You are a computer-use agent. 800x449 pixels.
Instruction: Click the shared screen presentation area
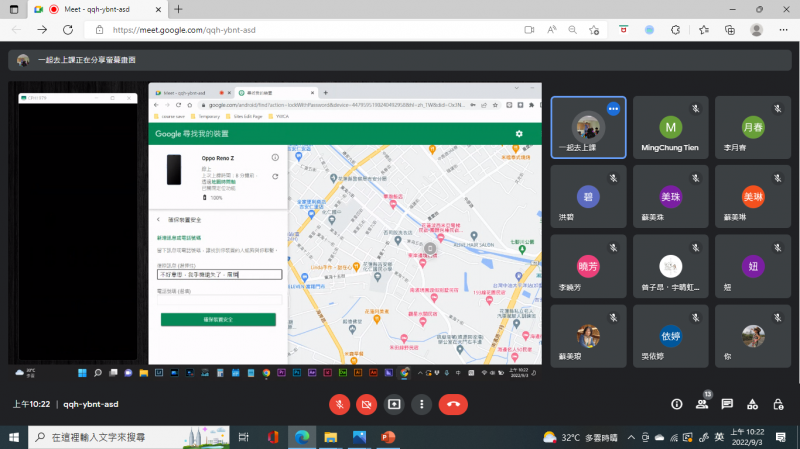coord(276,231)
